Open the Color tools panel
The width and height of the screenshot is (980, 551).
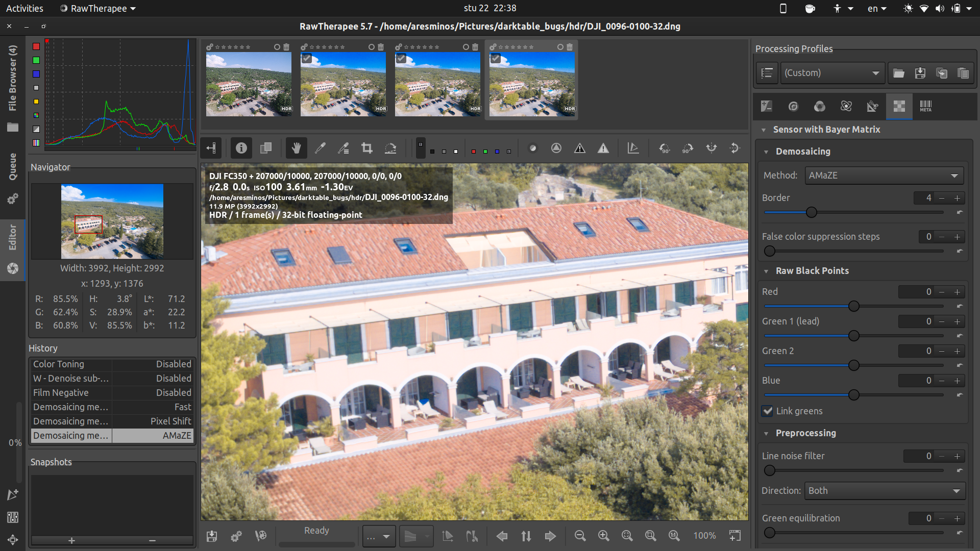pyautogui.click(x=820, y=106)
